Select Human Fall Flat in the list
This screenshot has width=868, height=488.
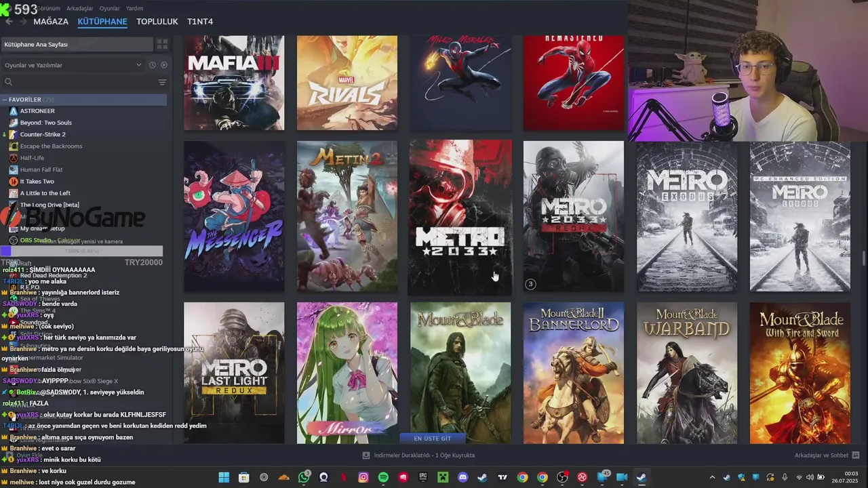tap(41, 169)
